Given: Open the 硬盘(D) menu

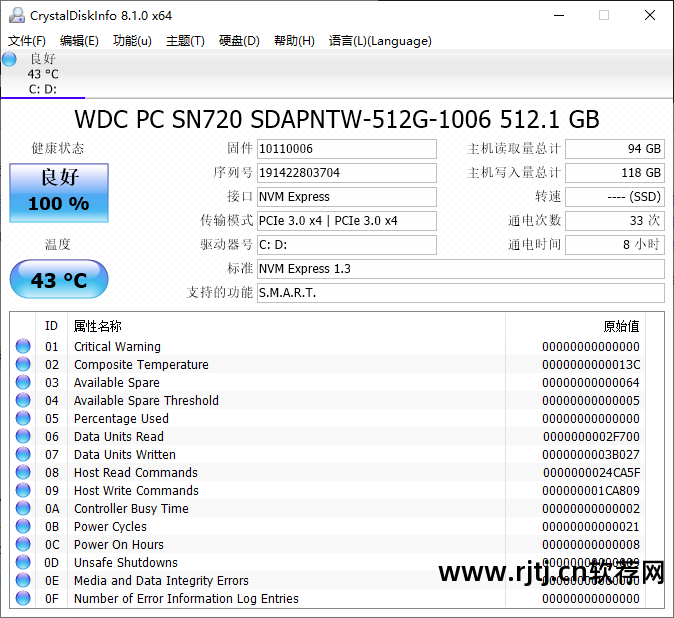Looking at the screenshot, I should pos(239,41).
